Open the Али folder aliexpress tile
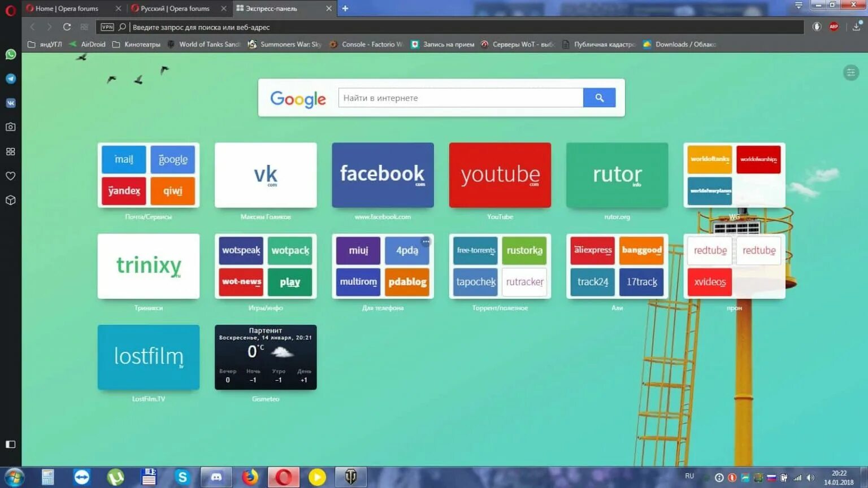This screenshot has width=868, height=488. click(x=593, y=250)
